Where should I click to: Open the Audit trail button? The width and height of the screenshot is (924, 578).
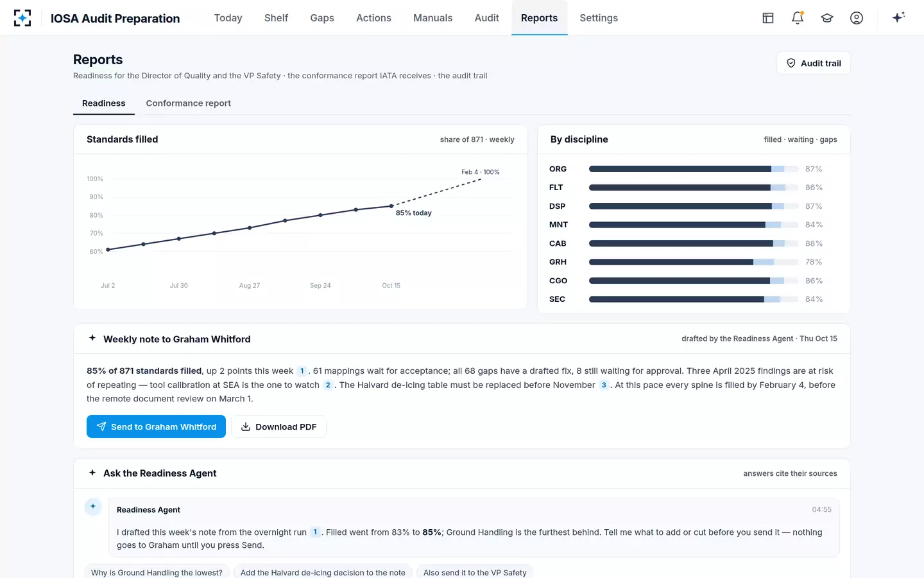pos(813,63)
